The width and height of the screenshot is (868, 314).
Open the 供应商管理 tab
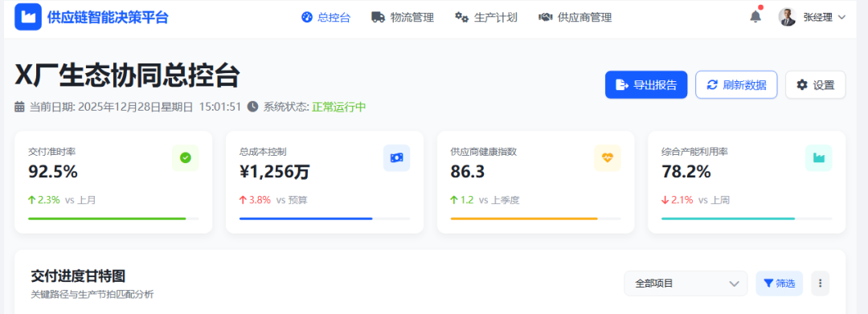(x=575, y=17)
